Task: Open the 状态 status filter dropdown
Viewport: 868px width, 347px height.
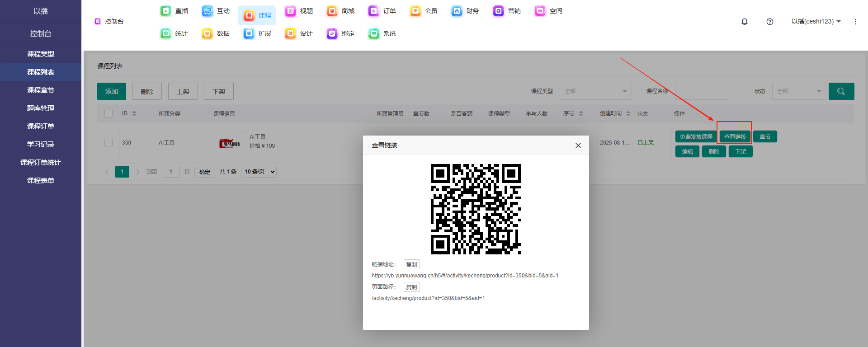Action: pos(799,91)
